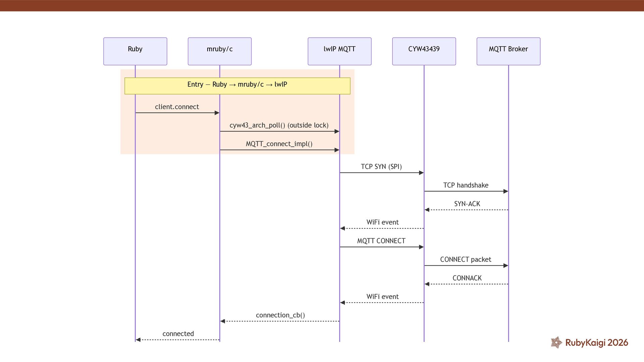The height and width of the screenshot is (362, 644).
Task: Click the RubyKaigi 2026 logo icon
Action: click(556, 342)
